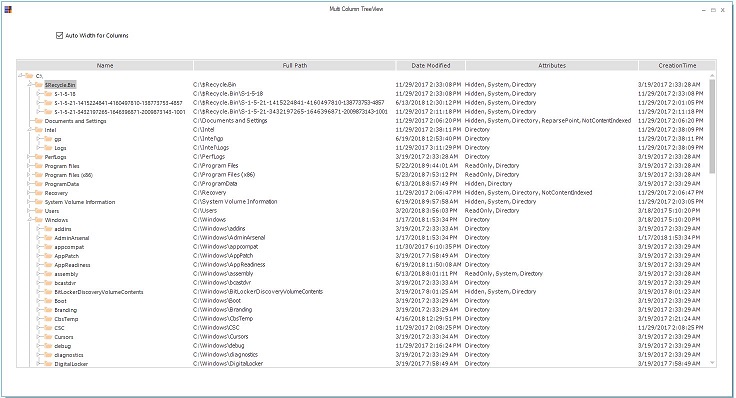
Task: Select the DigitalLocker tree item
Action: coord(71,364)
